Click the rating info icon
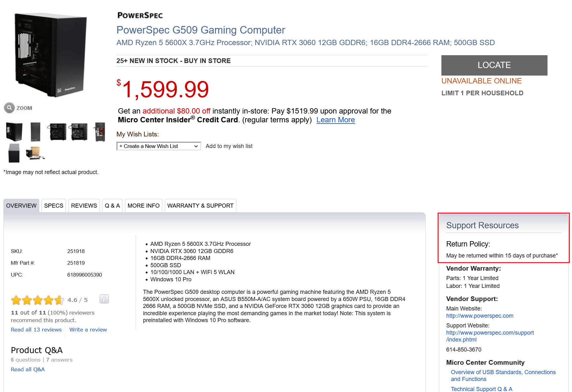Screen dimensions: 572x392 click(x=104, y=299)
